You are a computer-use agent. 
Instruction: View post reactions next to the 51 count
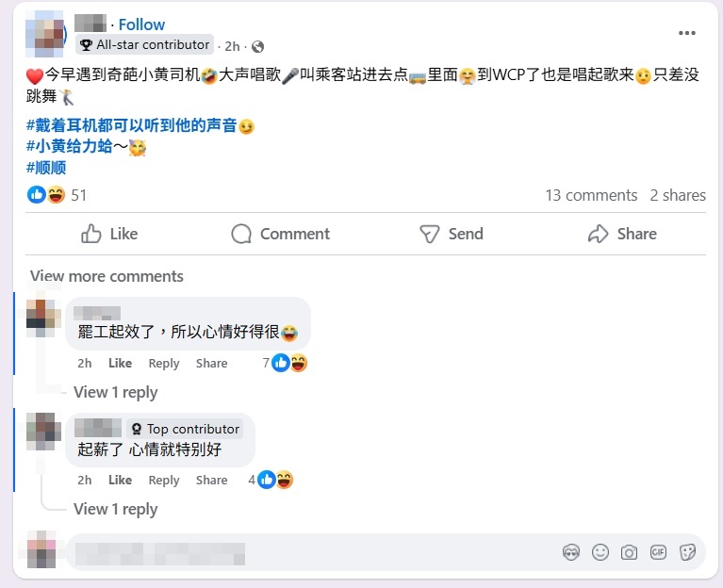46,195
